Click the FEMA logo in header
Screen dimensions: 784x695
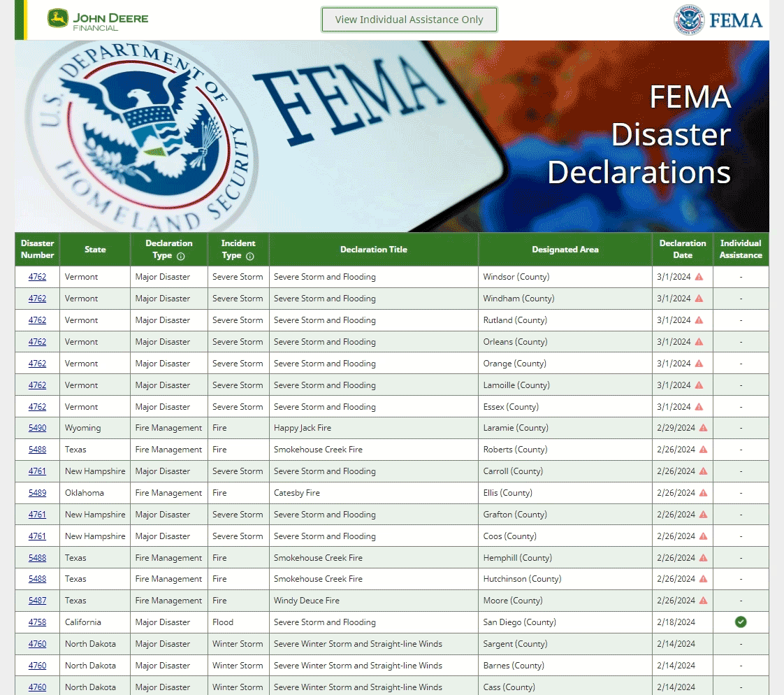[x=718, y=20]
